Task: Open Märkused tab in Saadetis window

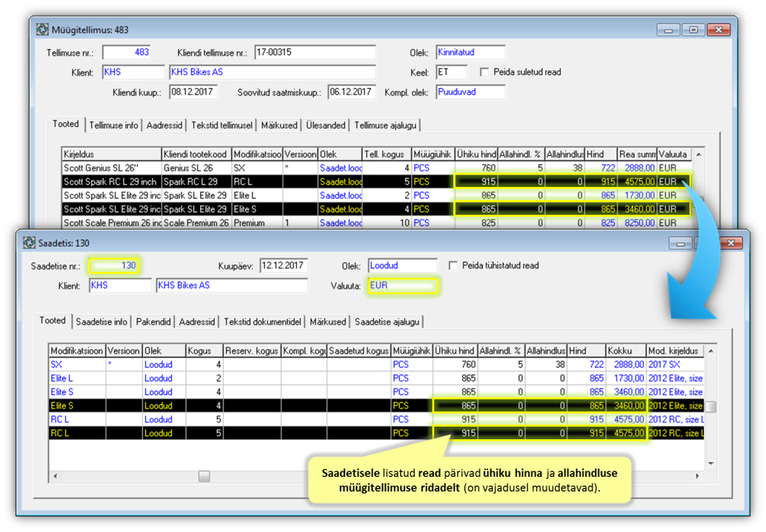Action: [328, 322]
